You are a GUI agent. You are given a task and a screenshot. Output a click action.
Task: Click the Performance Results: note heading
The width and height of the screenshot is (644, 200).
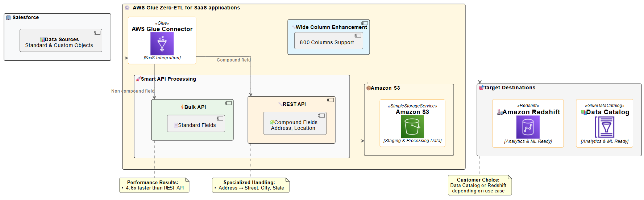(153, 182)
